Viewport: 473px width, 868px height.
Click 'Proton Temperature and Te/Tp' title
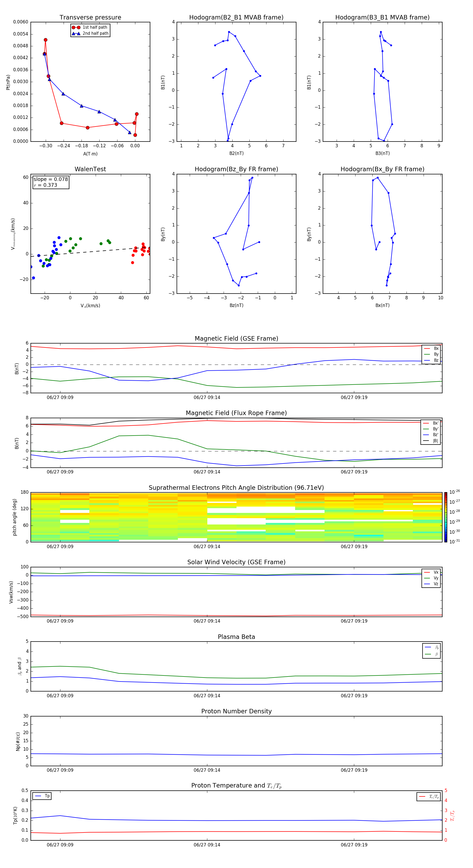pyautogui.click(x=236, y=786)
